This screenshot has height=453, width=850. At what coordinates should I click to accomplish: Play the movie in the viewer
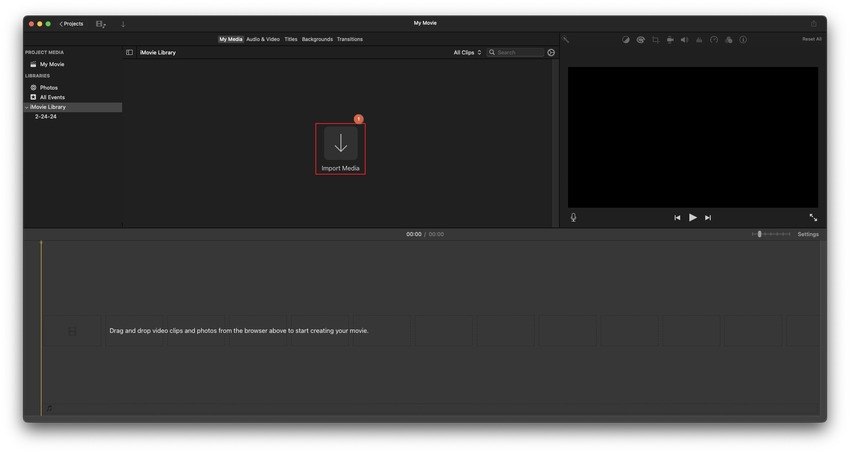pyautogui.click(x=692, y=217)
